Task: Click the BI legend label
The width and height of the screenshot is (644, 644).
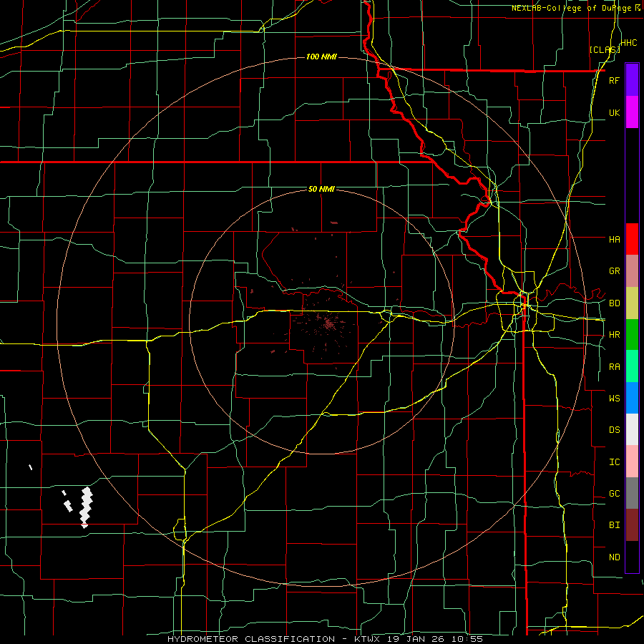Action: click(614, 525)
